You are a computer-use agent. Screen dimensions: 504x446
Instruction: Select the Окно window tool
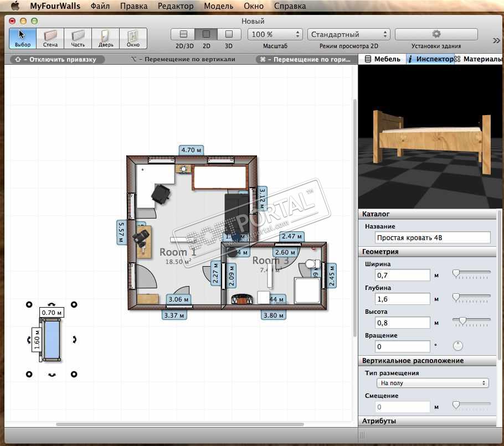[133, 38]
